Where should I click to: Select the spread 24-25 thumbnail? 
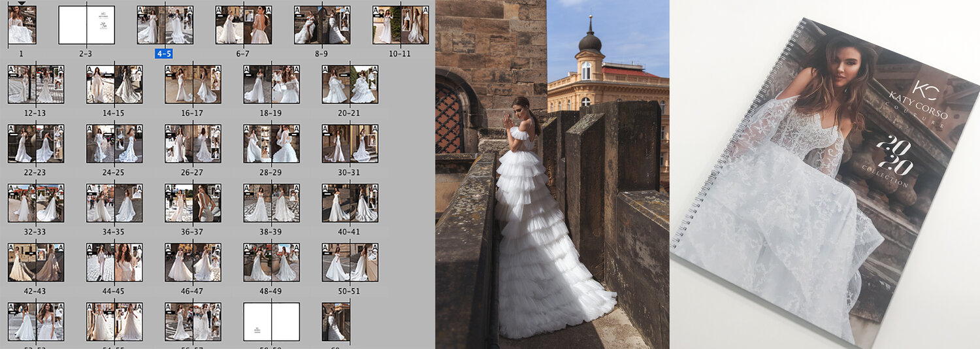[x=114, y=144]
